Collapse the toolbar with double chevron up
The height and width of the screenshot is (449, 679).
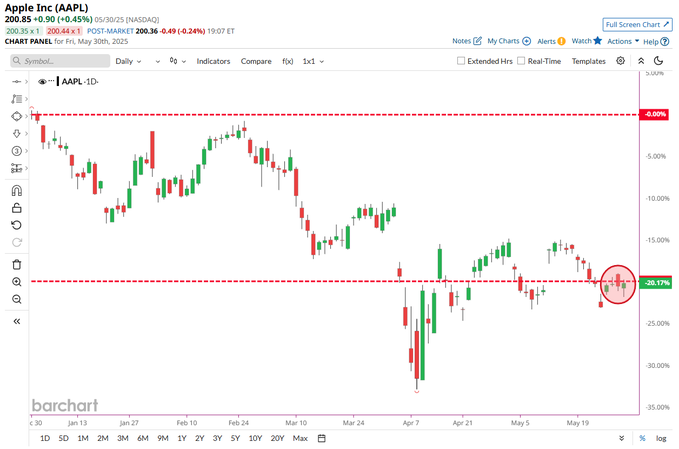point(641,61)
